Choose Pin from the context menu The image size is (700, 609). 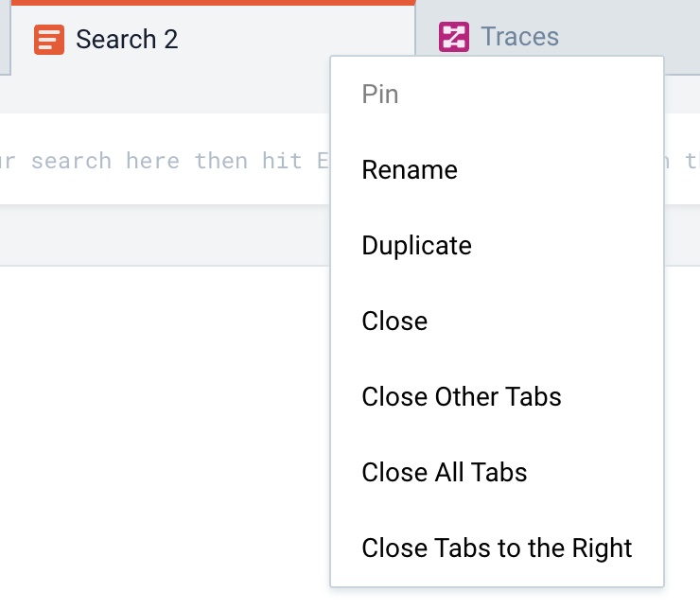tap(380, 95)
